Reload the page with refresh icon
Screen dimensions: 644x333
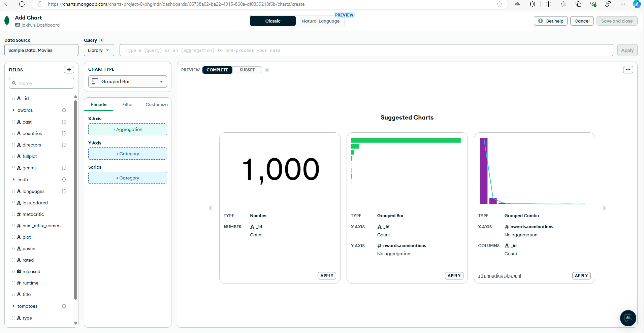[22, 4]
